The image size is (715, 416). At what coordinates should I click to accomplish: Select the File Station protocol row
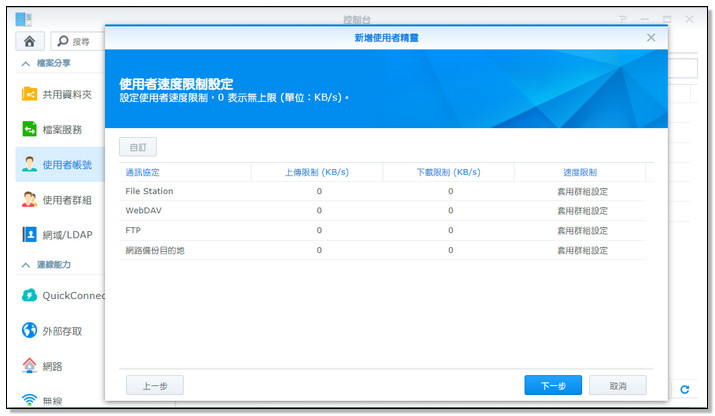click(149, 191)
